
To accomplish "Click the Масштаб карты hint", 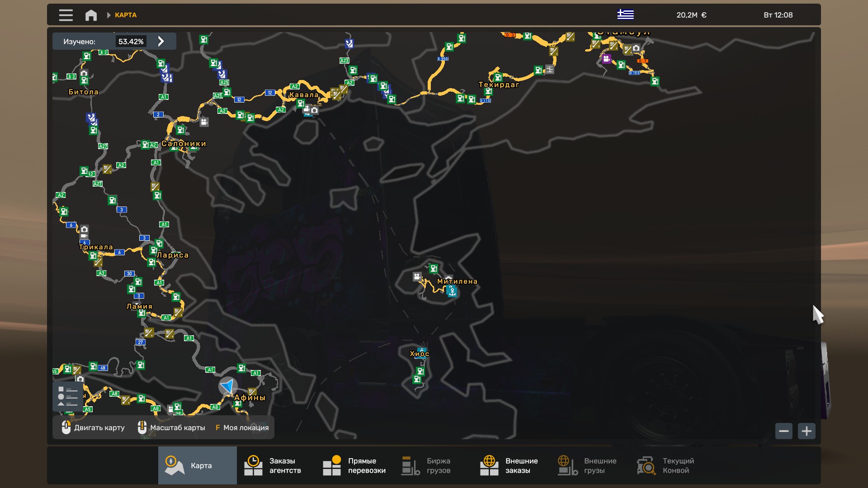I will click(171, 427).
